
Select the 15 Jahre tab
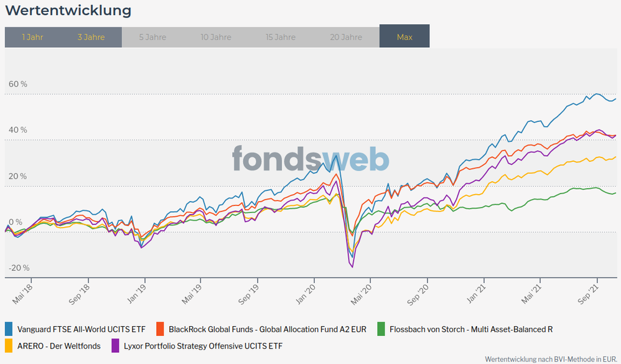tap(281, 37)
